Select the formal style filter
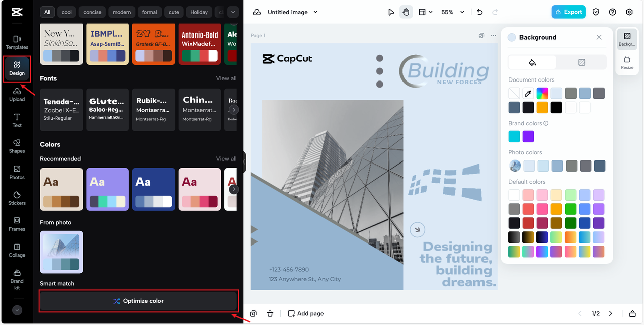Image resolution: width=644 pixels, height=325 pixels. [150, 12]
